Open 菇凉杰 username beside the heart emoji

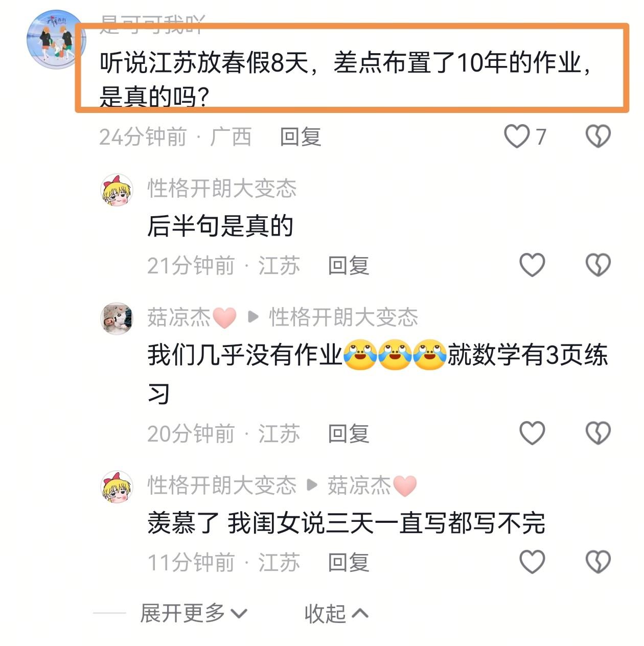(x=179, y=317)
